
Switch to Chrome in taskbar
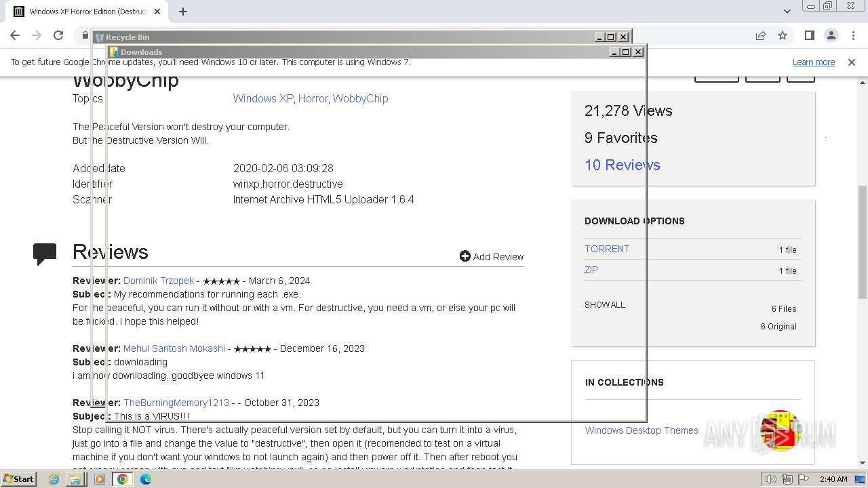tap(123, 479)
